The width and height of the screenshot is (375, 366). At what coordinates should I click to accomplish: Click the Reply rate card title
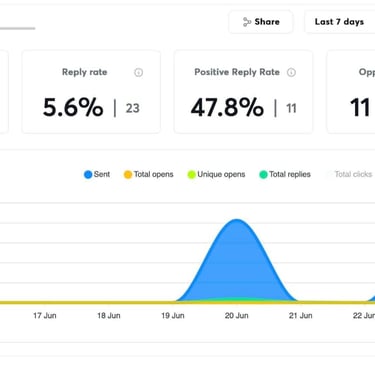(85, 72)
